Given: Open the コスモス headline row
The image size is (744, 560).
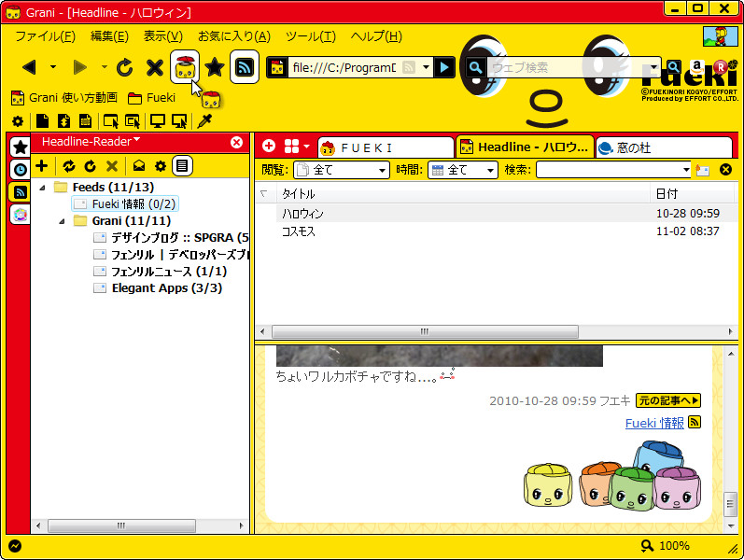Looking at the screenshot, I should pos(496,231).
